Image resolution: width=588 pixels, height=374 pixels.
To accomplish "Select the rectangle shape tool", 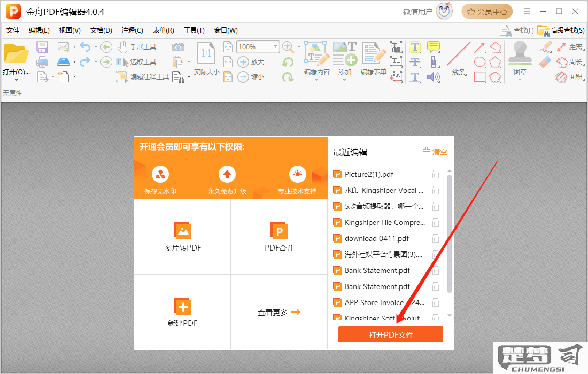I will pos(480,77).
